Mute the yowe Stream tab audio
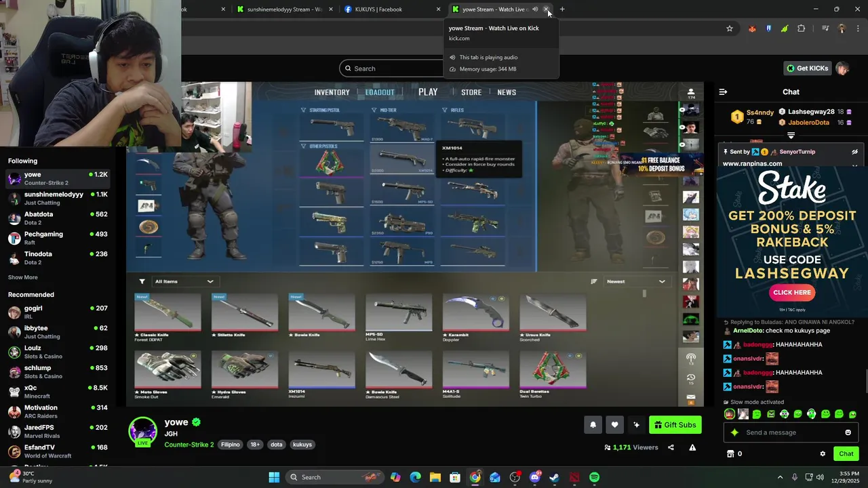This screenshot has height=488, width=868. pos(535,9)
